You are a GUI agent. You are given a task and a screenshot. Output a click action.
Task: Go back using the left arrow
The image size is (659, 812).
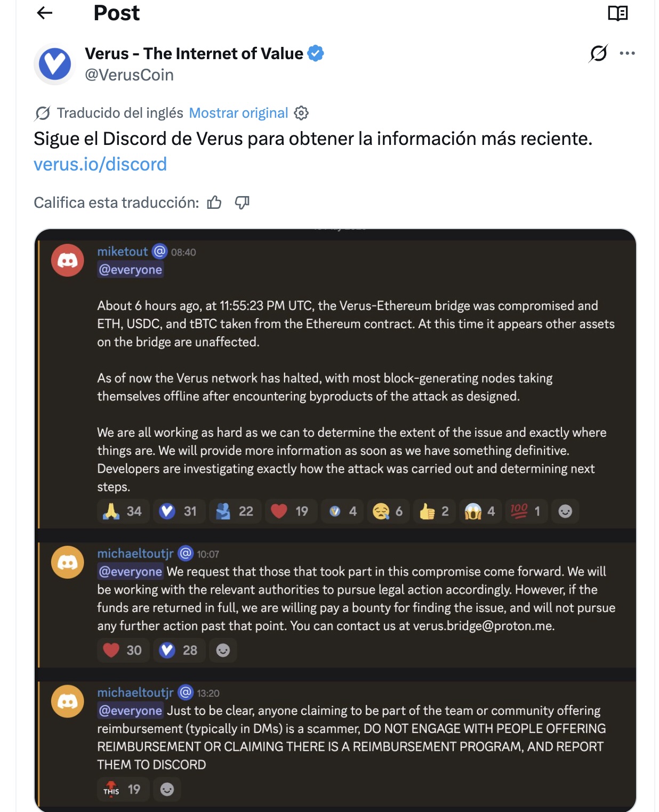(45, 13)
